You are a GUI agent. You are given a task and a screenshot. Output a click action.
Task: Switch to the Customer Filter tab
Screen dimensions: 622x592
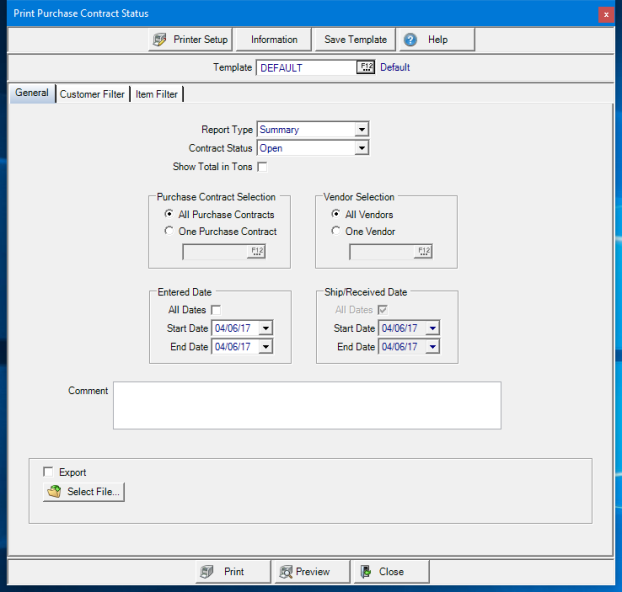(x=92, y=94)
